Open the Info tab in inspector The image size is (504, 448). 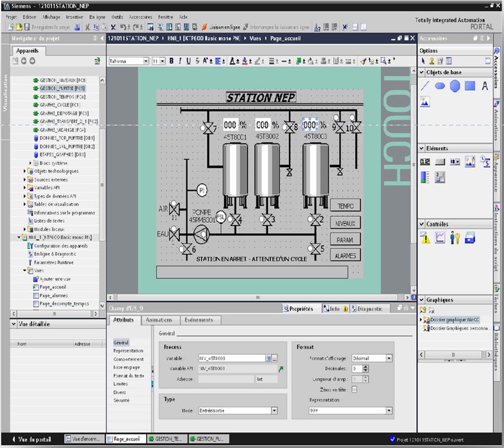(334, 309)
